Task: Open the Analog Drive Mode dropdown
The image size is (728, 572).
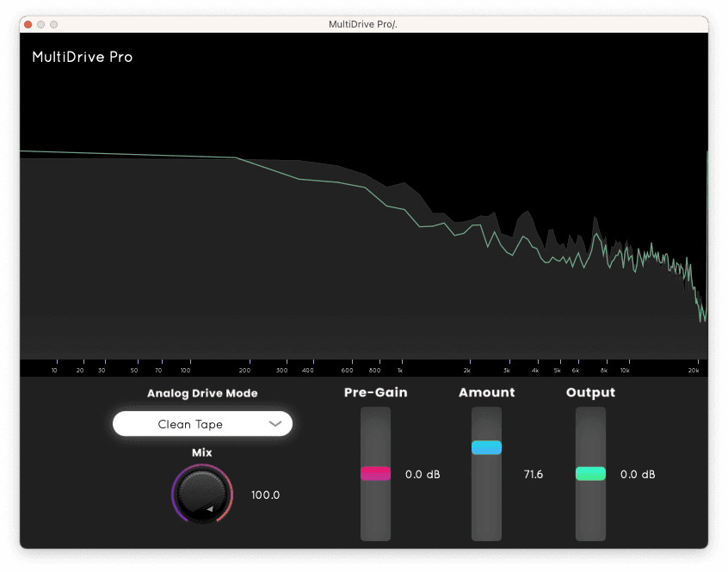Action: click(202, 423)
